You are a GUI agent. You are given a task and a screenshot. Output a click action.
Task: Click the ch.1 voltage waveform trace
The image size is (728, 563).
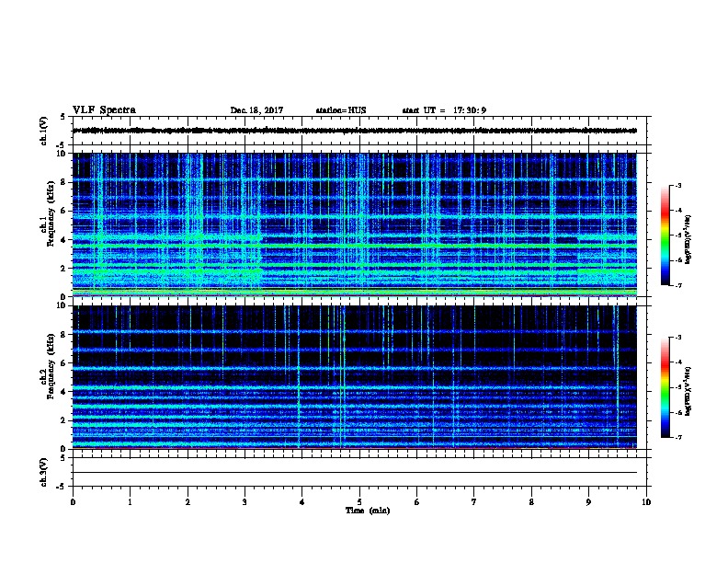coord(355,131)
